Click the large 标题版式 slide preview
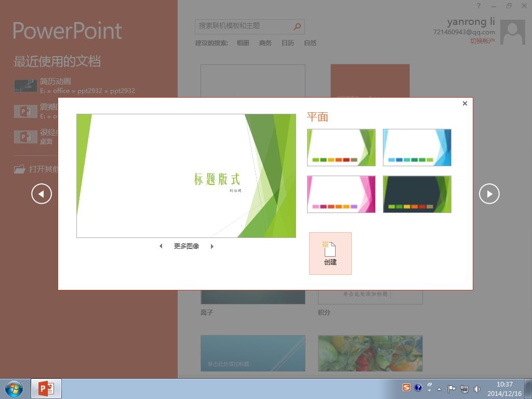Screen dimensions: 532x399 pyautogui.click(x=186, y=176)
